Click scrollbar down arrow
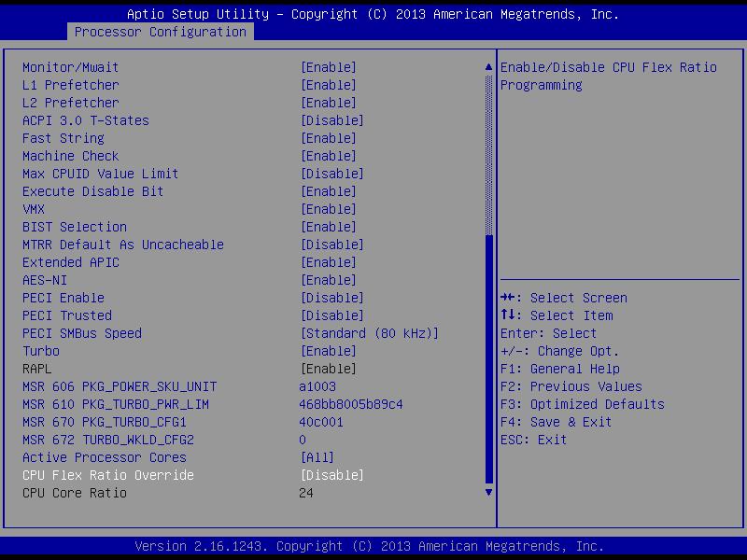747x560 pixels. click(x=488, y=492)
